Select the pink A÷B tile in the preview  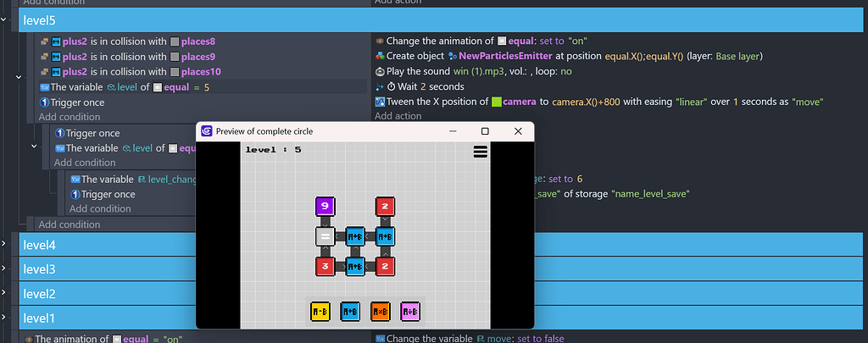(410, 312)
